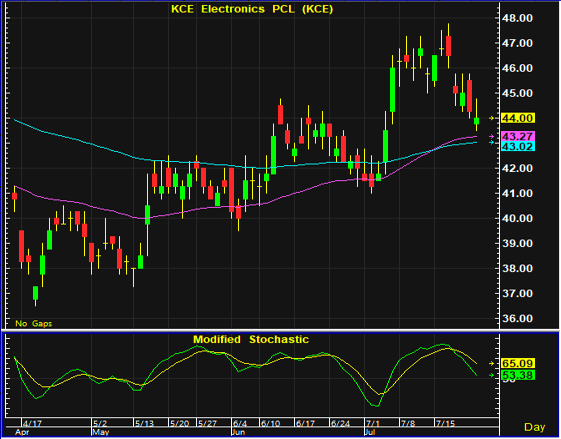Click the 6/17 date marker
Viewport: 561px width, 439px height.
pos(305,423)
